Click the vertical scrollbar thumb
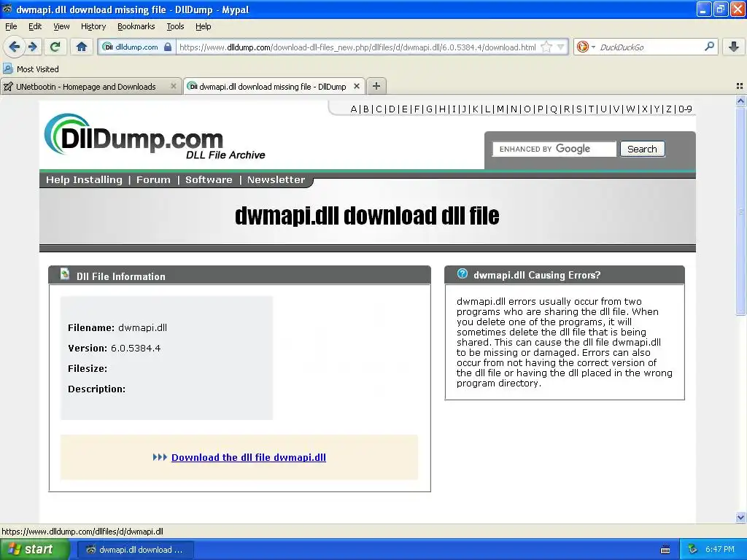747x560 pixels. point(740,211)
